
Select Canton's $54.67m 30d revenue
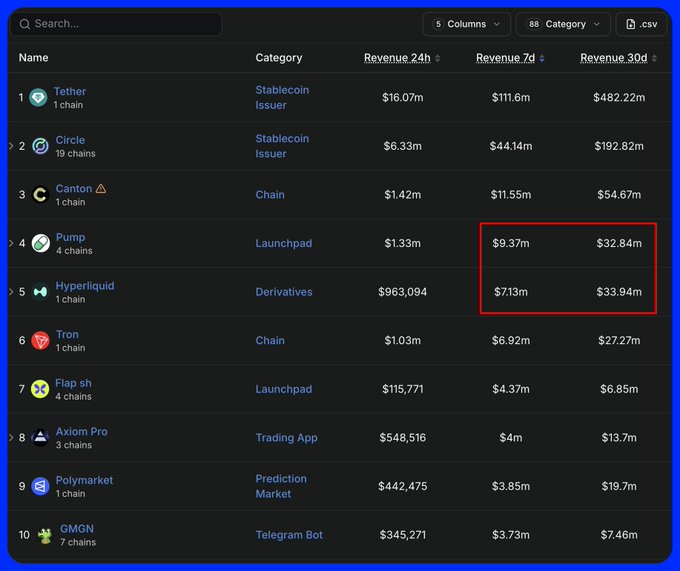click(x=619, y=195)
